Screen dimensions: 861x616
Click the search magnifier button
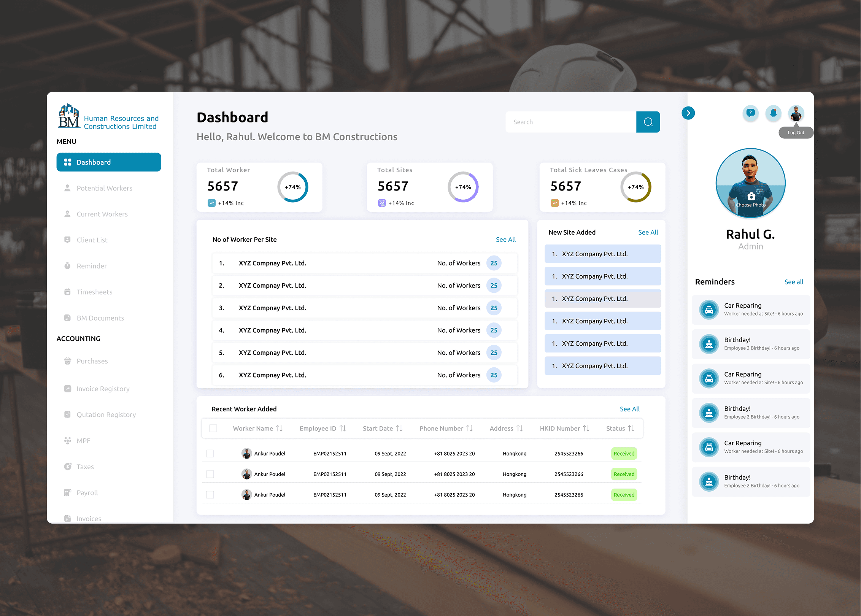[648, 122]
